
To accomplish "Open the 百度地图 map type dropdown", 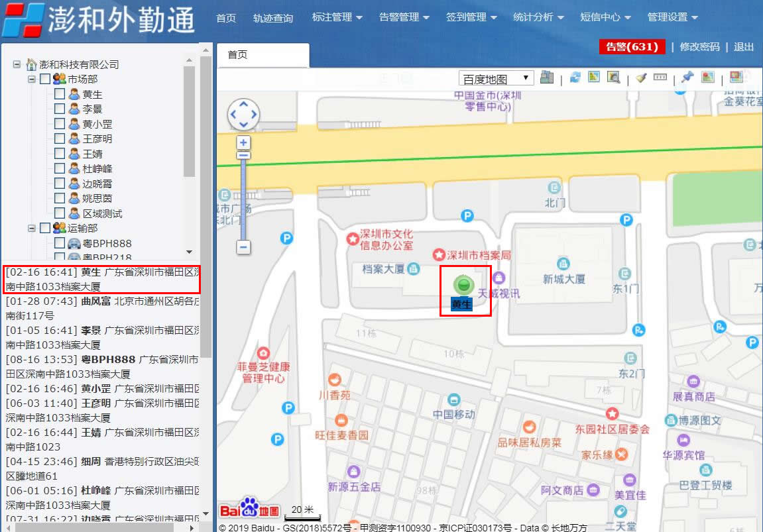I will point(496,78).
